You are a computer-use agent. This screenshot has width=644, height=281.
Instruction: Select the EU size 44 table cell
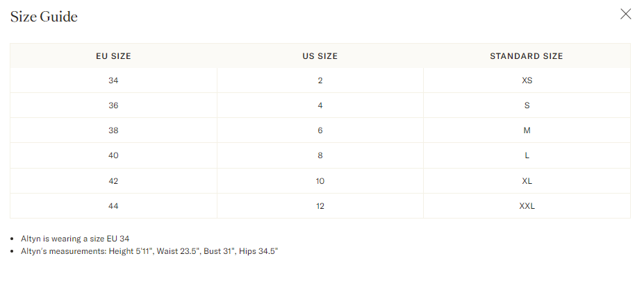point(113,206)
